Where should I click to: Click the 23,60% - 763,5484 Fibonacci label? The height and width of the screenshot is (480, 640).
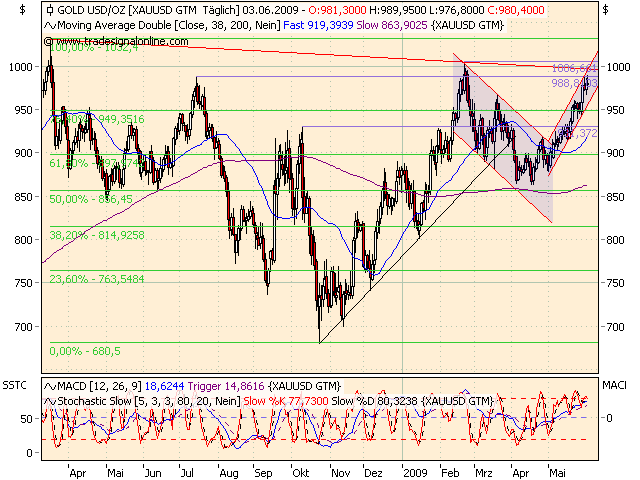click(97, 279)
